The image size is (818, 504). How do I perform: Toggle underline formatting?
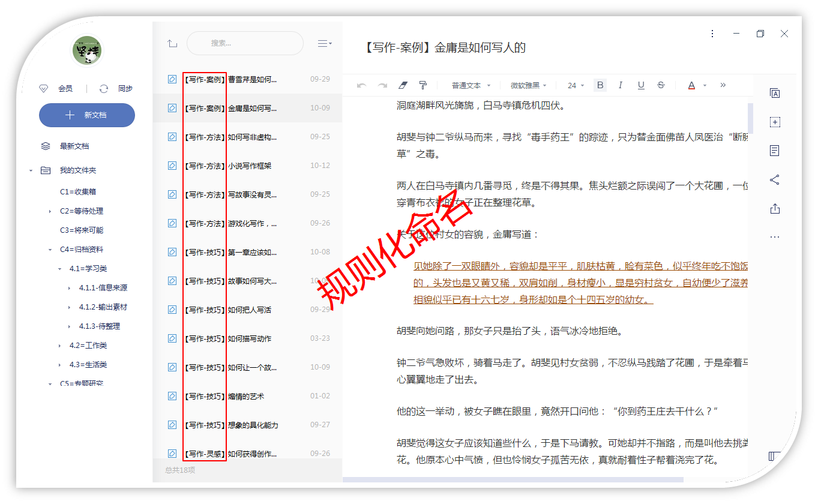click(641, 85)
